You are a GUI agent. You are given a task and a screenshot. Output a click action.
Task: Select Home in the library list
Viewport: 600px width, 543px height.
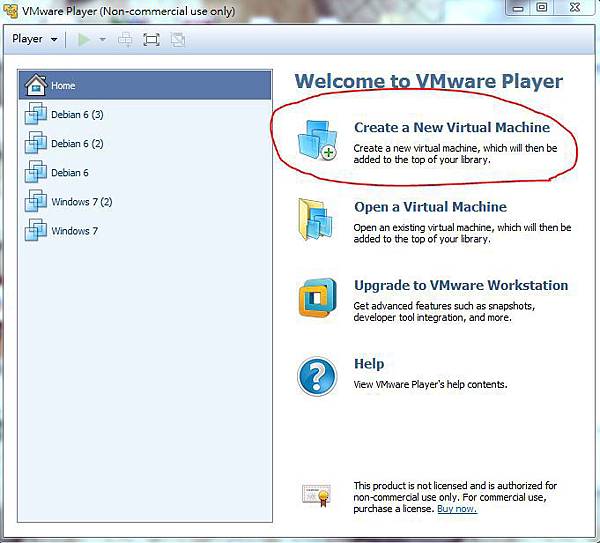[145, 85]
